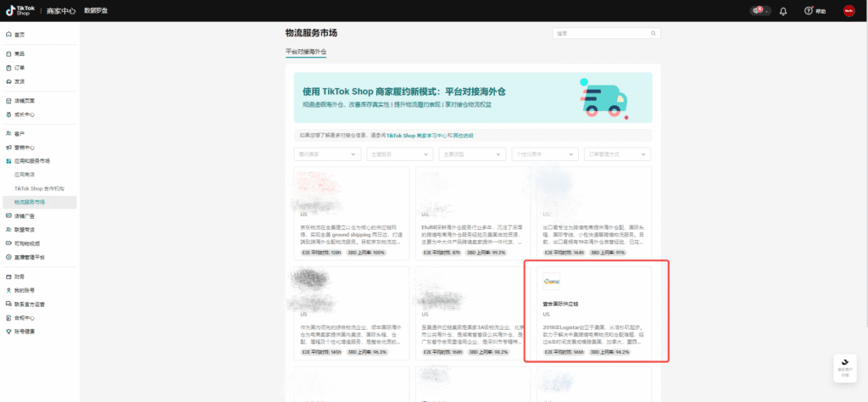Click the 'E2E 平均时效: 145h' tag

point(320,352)
